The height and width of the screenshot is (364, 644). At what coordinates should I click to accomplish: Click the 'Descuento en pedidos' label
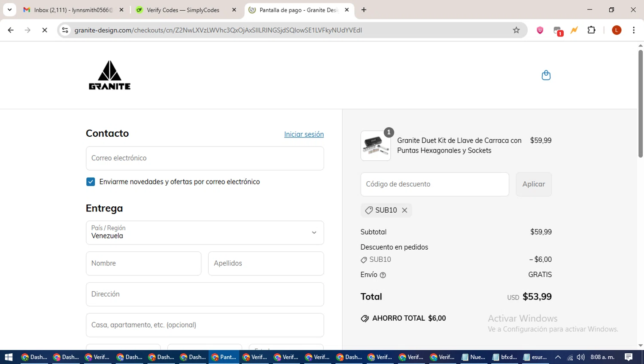394,247
